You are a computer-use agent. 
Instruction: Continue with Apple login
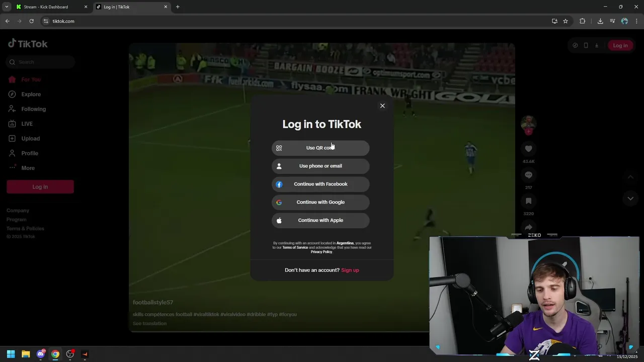click(x=320, y=220)
